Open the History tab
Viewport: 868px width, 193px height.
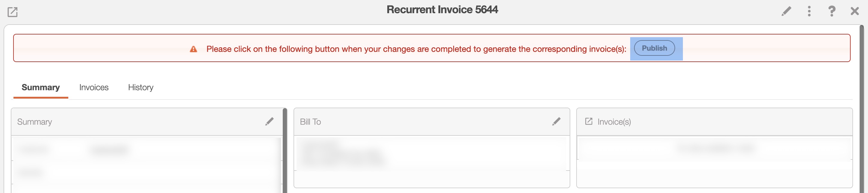click(140, 88)
